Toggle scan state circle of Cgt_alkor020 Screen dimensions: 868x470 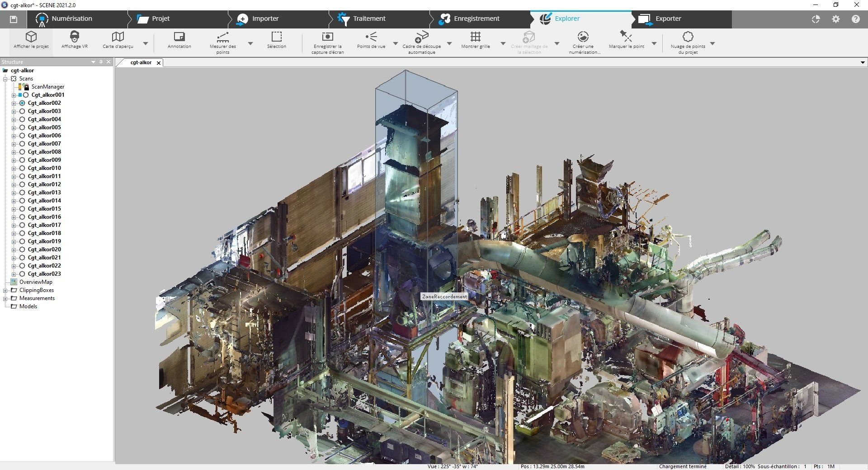[x=22, y=249]
